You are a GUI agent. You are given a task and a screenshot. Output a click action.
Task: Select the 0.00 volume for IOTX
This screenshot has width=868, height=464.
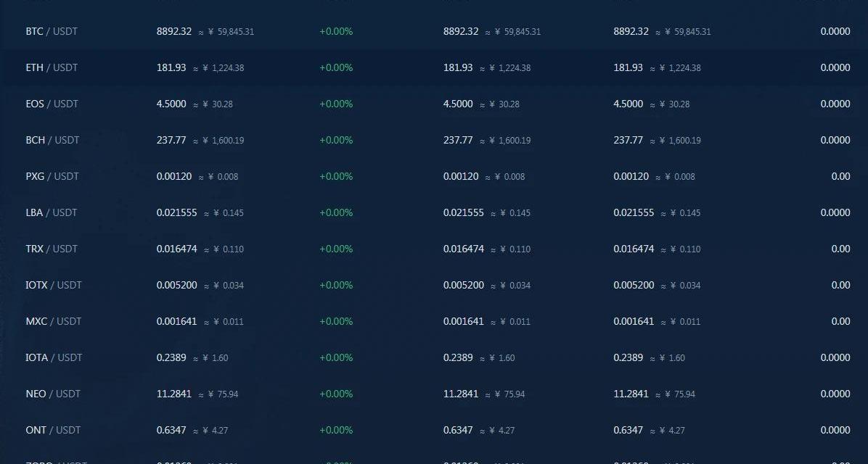pos(841,286)
